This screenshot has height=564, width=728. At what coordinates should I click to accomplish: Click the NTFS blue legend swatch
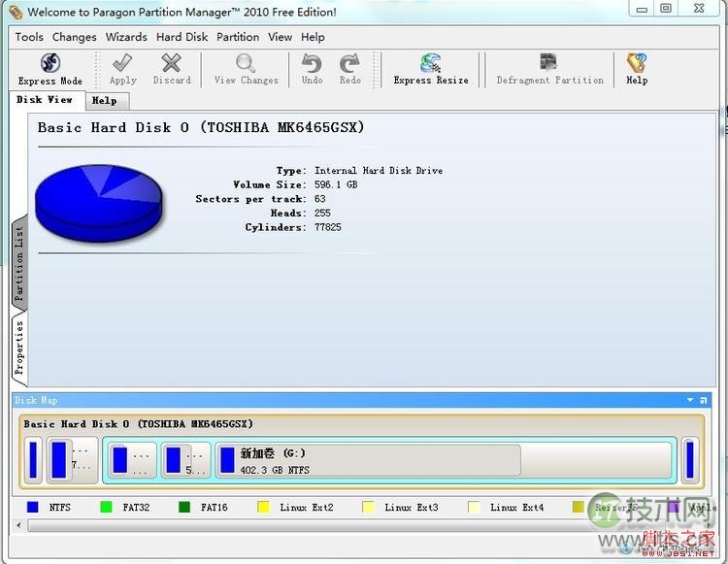click(33, 507)
